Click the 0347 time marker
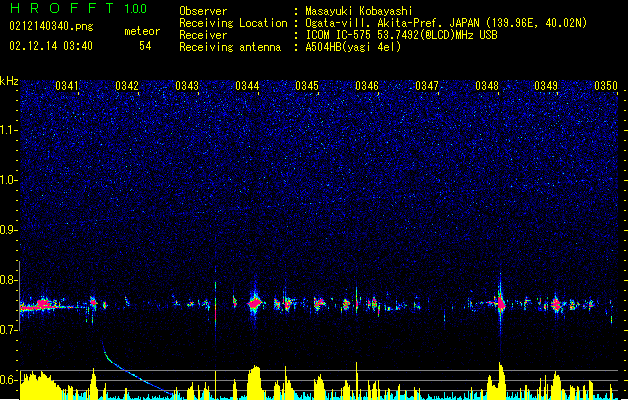This screenshot has height=400, width=629. pyautogui.click(x=427, y=86)
